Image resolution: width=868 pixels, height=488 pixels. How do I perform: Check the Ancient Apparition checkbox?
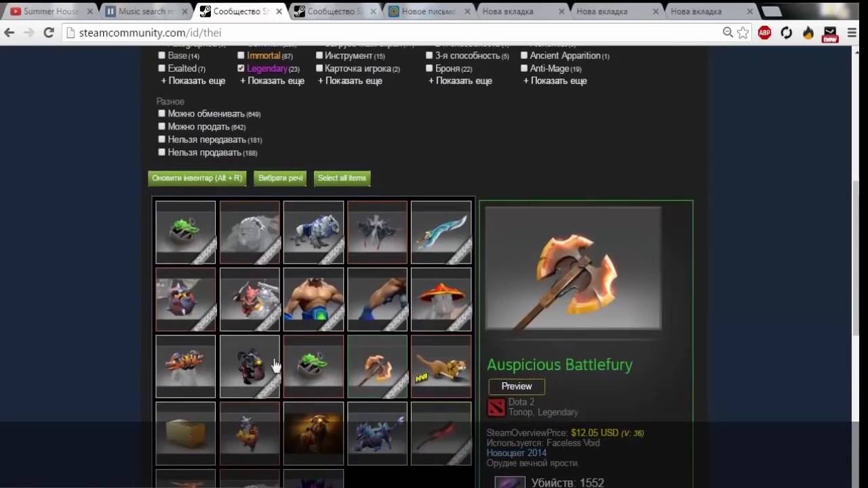coord(524,56)
